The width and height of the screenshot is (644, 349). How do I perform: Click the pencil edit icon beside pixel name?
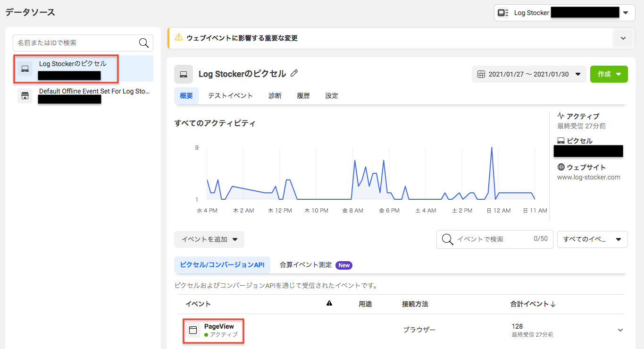tap(294, 73)
